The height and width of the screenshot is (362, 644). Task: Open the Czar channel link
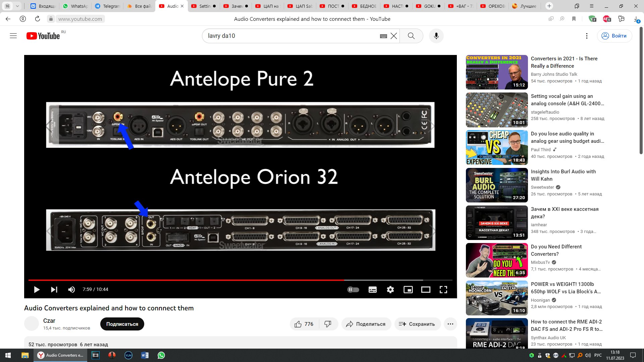coord(49,321)
